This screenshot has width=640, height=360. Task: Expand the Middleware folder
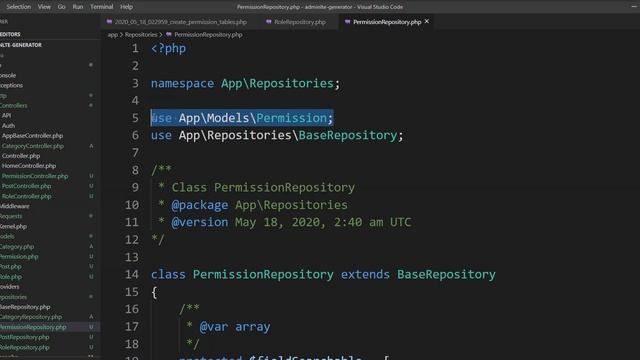pos(15,207)
